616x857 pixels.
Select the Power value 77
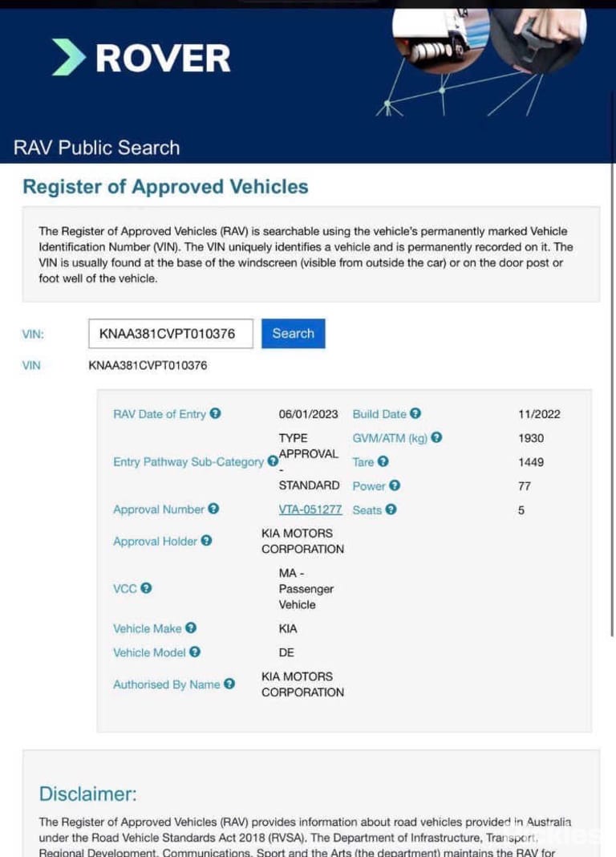(525, 486)
